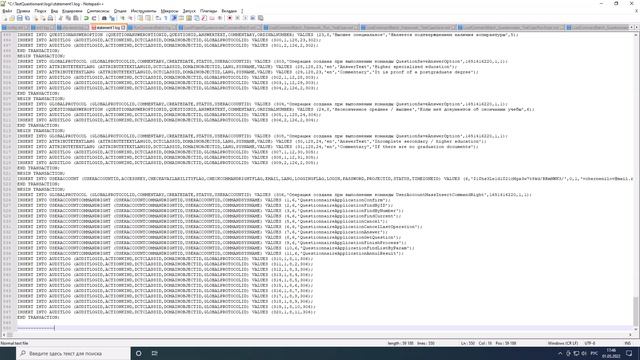The width and height of the screenshot is (640, 360).
Task: Start macro recording with the red dot
Action: tap(229, 18)
